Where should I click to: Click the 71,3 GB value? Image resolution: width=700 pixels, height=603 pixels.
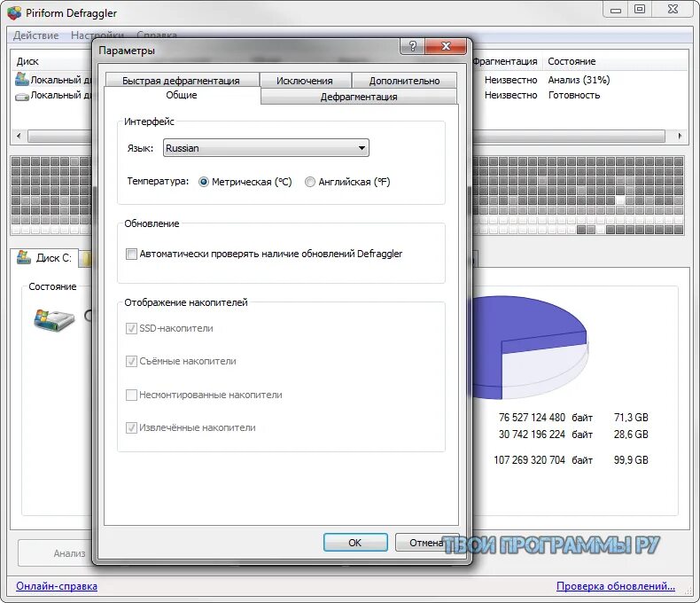tap(631, 417)
